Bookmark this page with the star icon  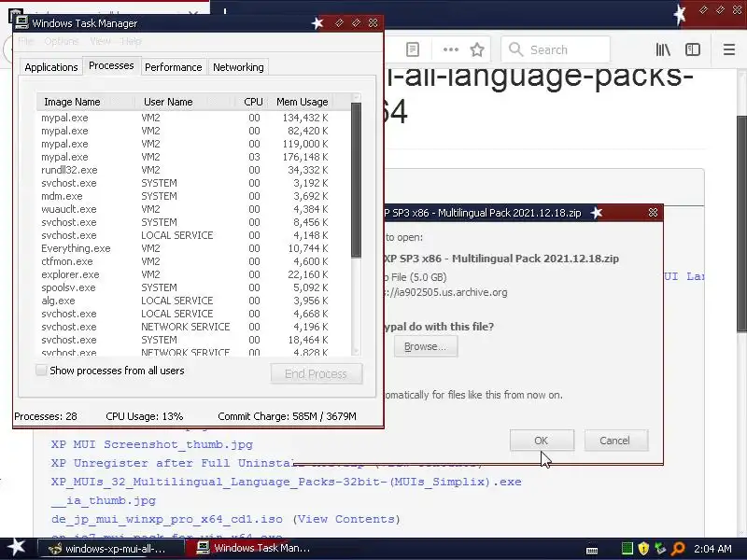click(x=477, y=49)
